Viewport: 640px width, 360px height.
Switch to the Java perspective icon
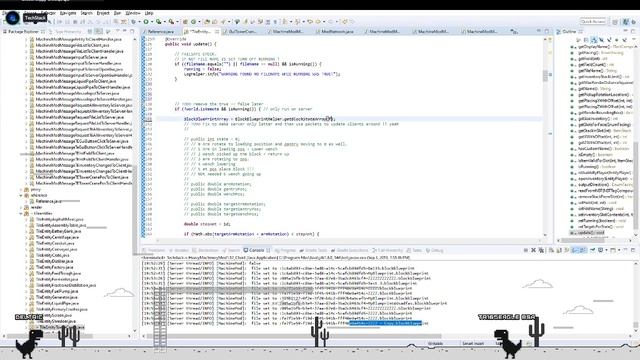626,22
